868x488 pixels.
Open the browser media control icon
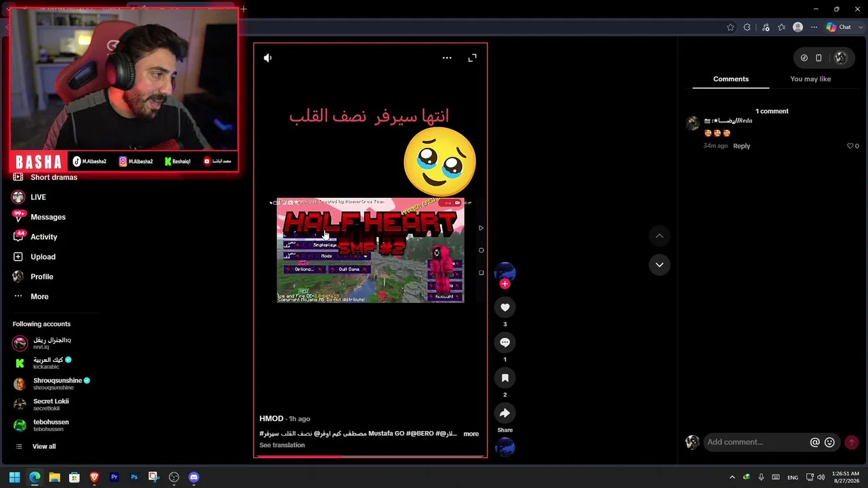(x=766, y=28)
